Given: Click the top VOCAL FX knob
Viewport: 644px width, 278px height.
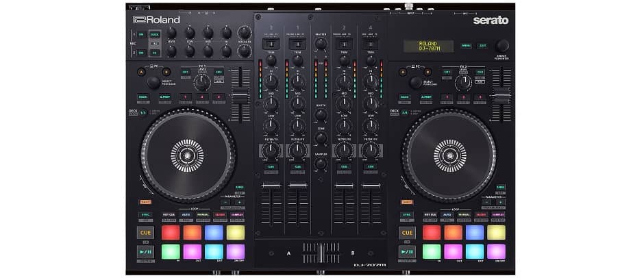Looking at the screenshot, I should (x=245, y=32).
